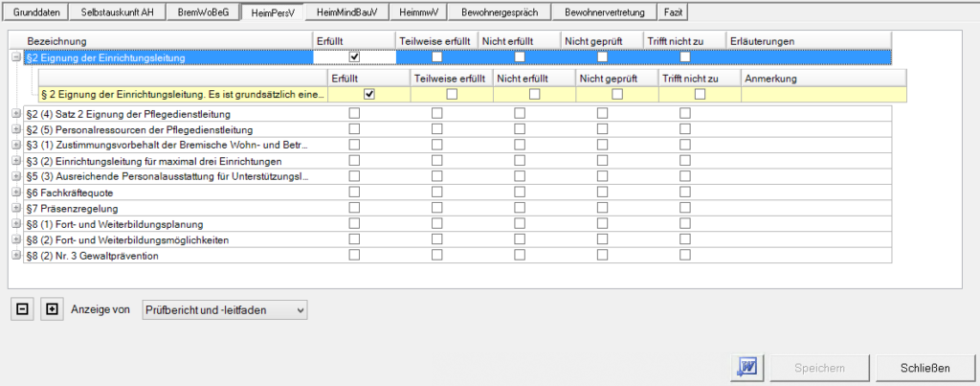
Task: Expand §2 (5) Personalressourcen der Pflegedienstleitung
Action: coord(16,128)
